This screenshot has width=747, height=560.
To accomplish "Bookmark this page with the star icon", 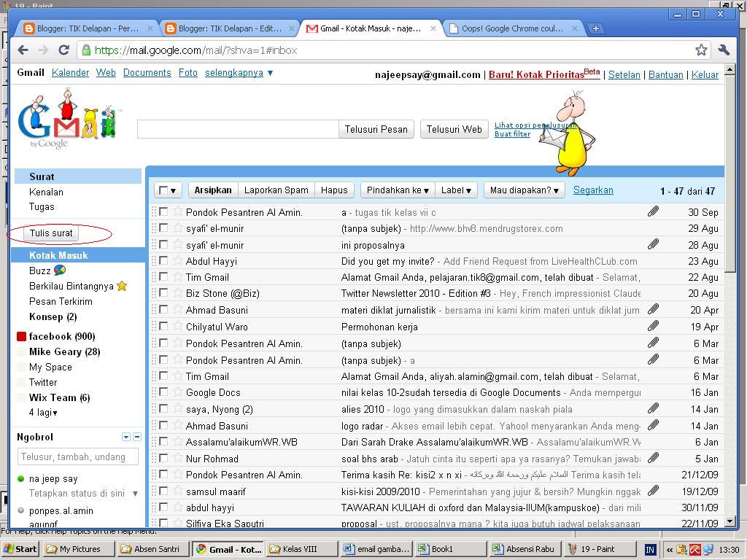I will (x=701, y=50).
